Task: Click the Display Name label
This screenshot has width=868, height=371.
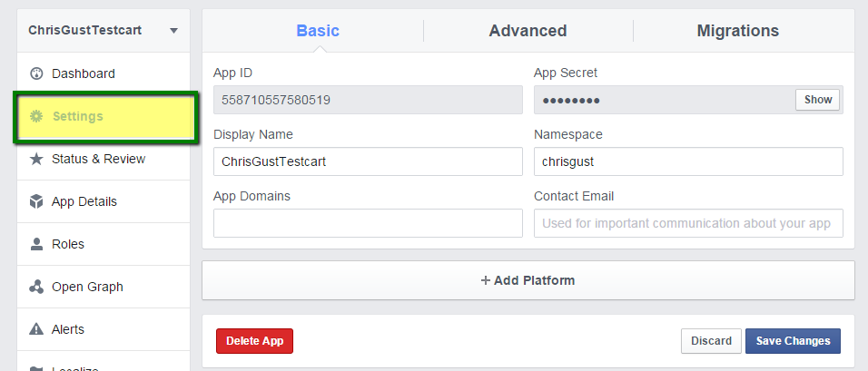Action: [253, 134]
